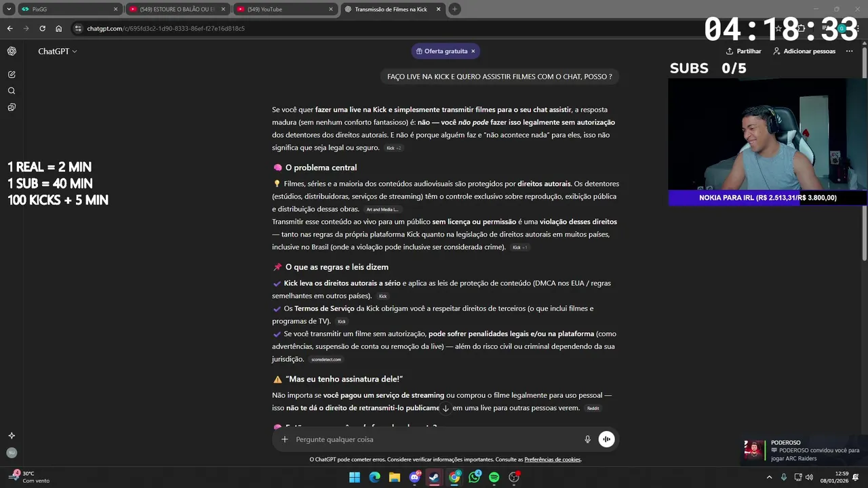Show hidden system tray icons
Viewport: 868px width, 488px height.
click(x=769, y=477)
